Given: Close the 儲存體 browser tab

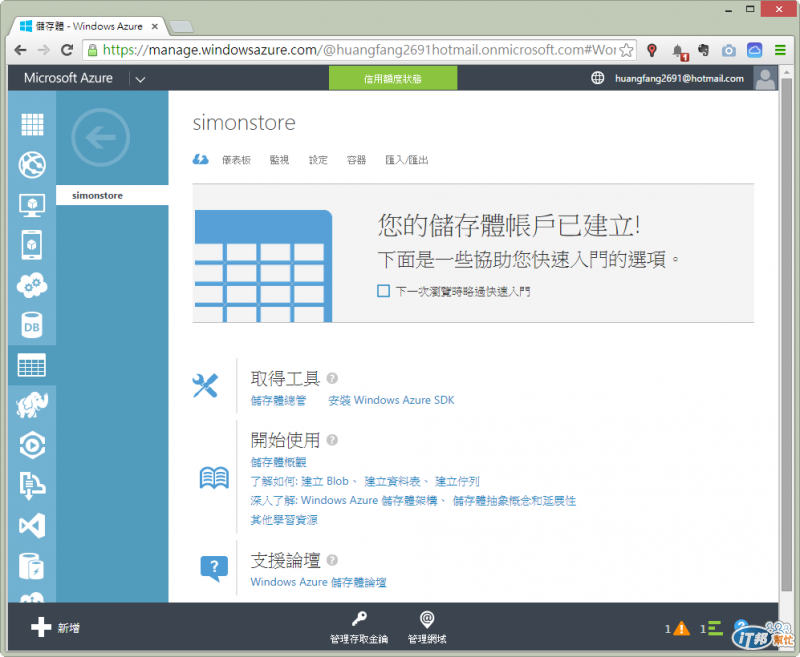Looking at the screenshot, I should (155, 26).
